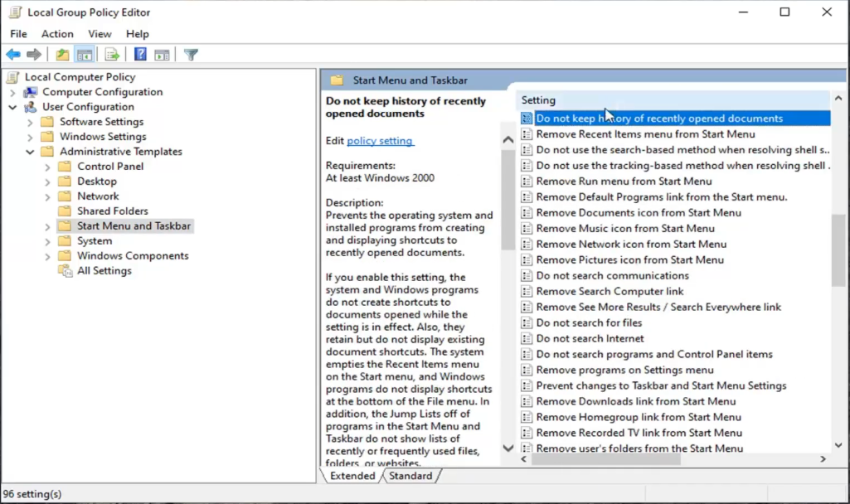Select Remove Search Computer link setting
850x504 pixels.
coord(610,291)
